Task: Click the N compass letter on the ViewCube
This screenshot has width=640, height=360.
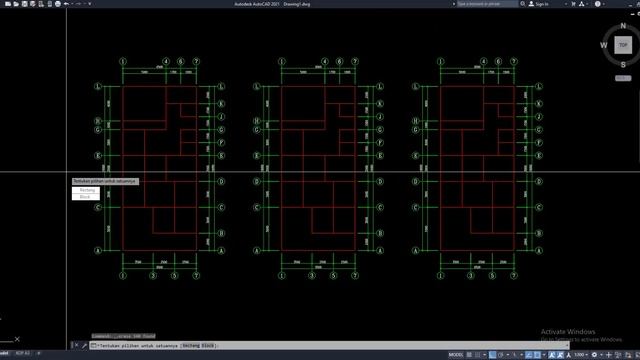Action: [x=623, y=26]
